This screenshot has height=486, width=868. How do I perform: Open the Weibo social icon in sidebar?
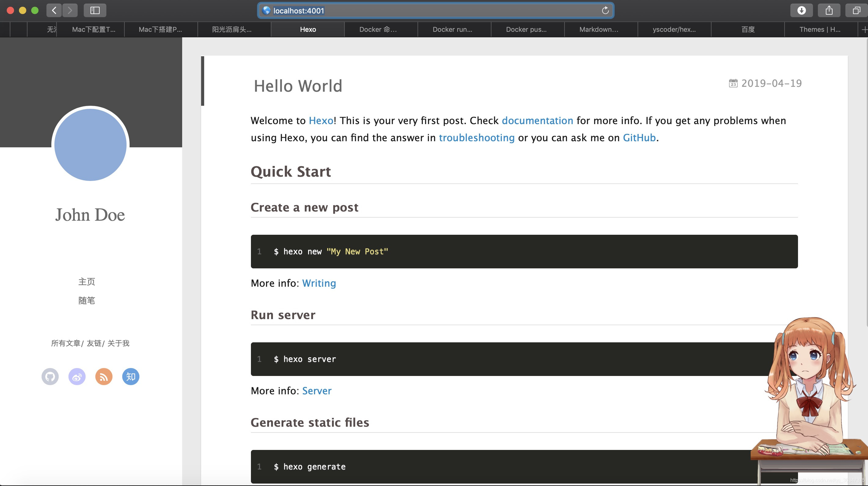(77, 377)
